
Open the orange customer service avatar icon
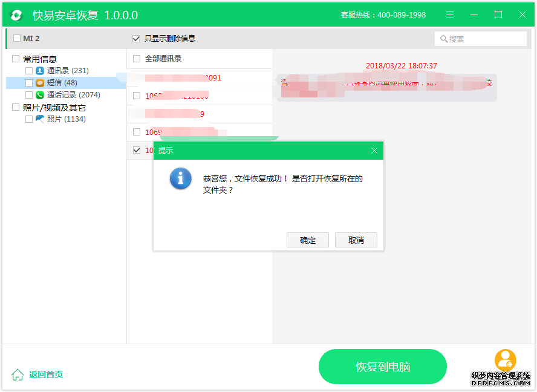[505, 360]
